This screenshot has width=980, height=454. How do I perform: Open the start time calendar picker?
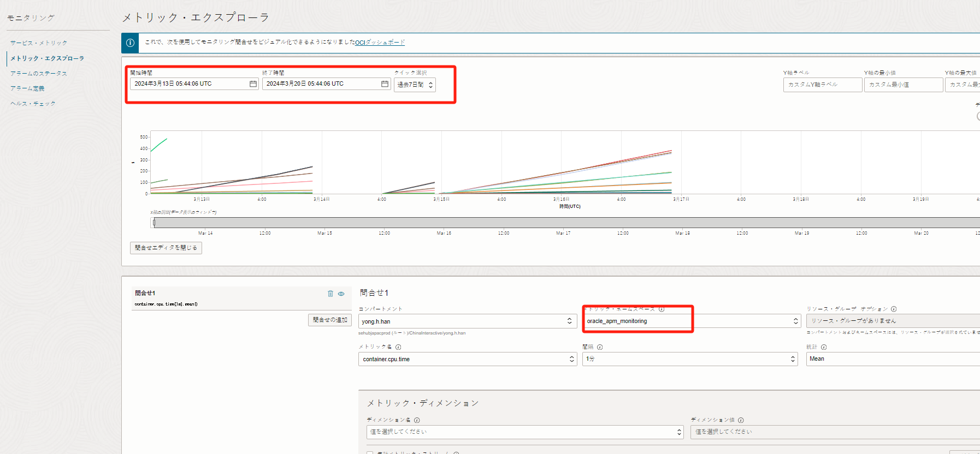[x=253, y=84]
